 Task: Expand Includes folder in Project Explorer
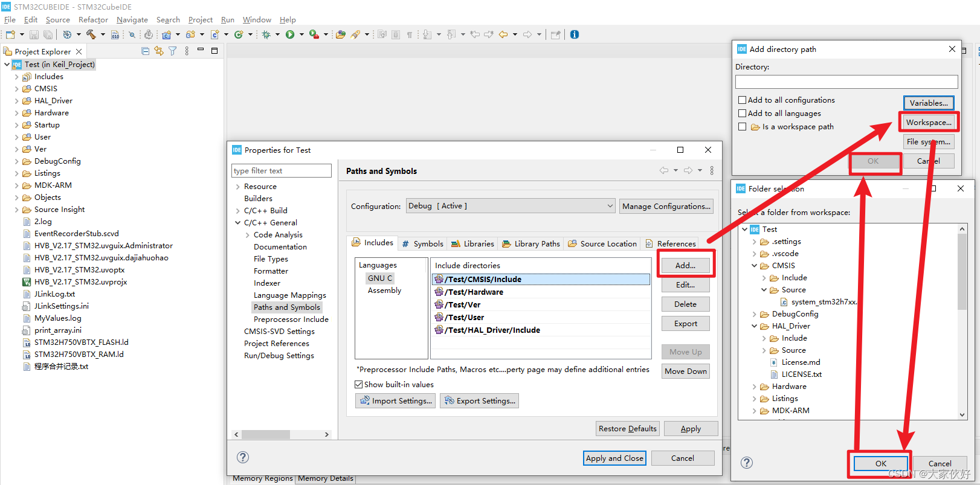pos(16,77)
